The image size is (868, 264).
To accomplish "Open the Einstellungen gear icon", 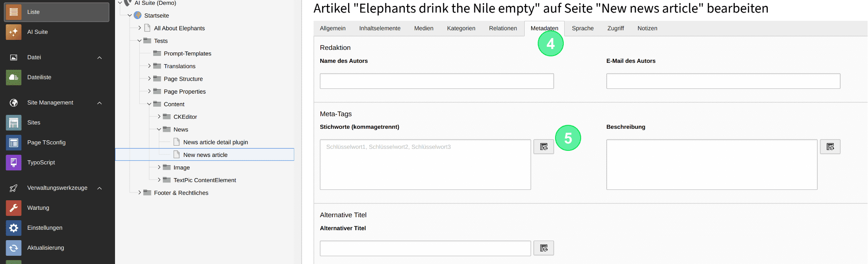I will 13,228.
